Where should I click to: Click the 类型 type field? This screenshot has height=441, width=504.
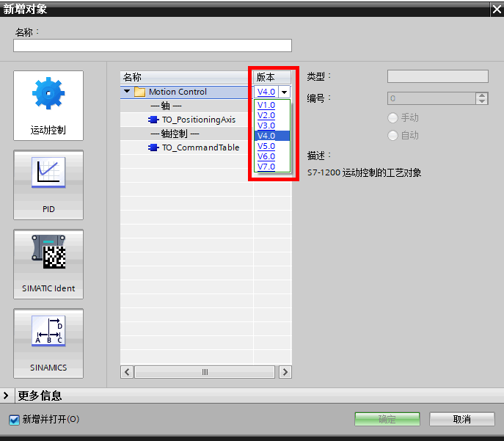pyautogui.click(x=438, y=76)
